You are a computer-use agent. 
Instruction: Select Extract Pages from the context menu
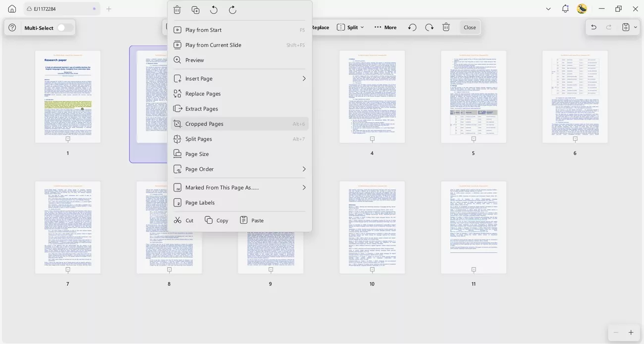(x=202, y=108)
